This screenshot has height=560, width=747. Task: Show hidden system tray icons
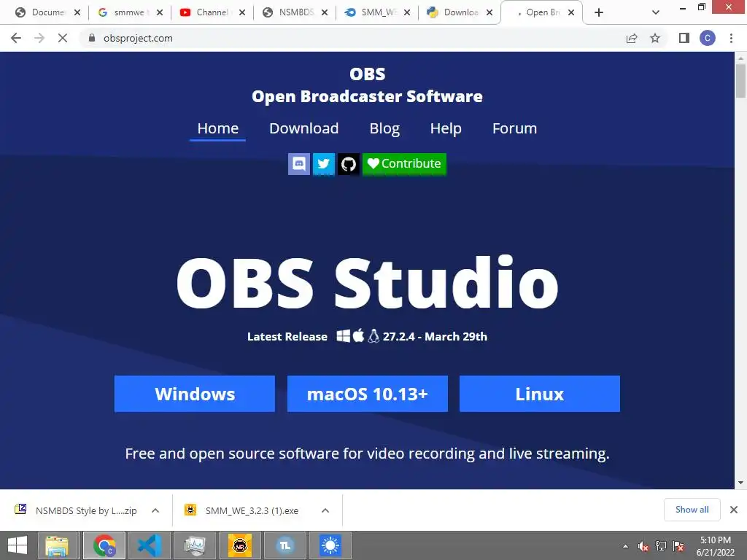pos(625,546)
